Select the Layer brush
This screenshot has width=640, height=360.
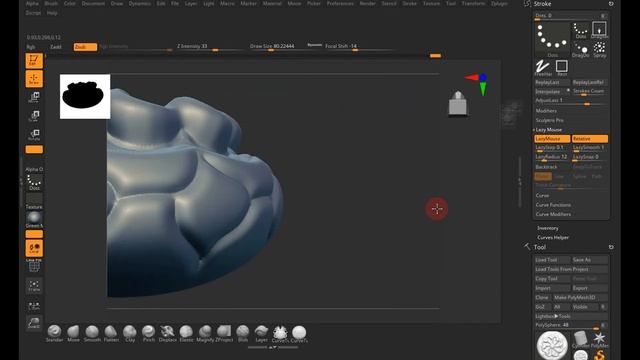(x=261, y=333)
